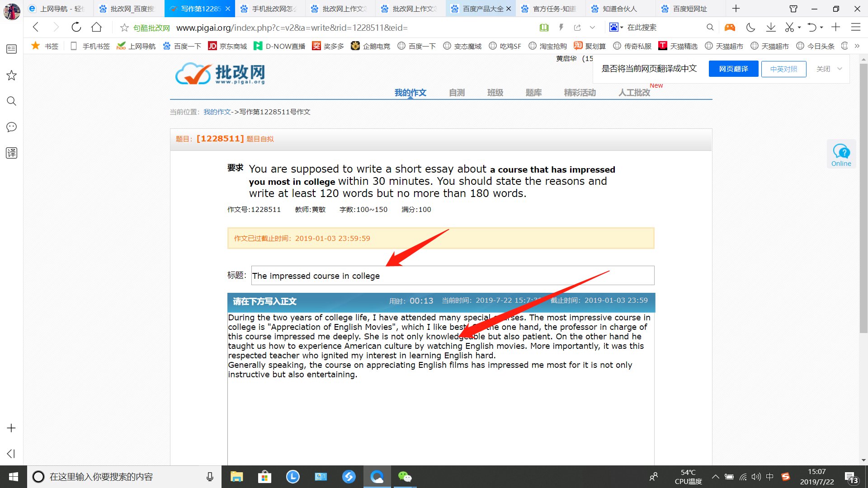Click into the essay body text area

tap(441, 389)
